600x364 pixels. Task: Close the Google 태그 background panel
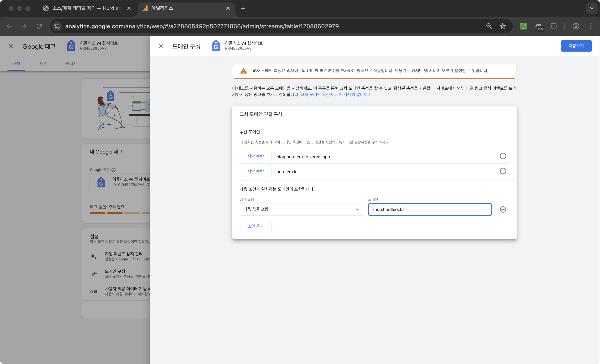tap(11, 46)
